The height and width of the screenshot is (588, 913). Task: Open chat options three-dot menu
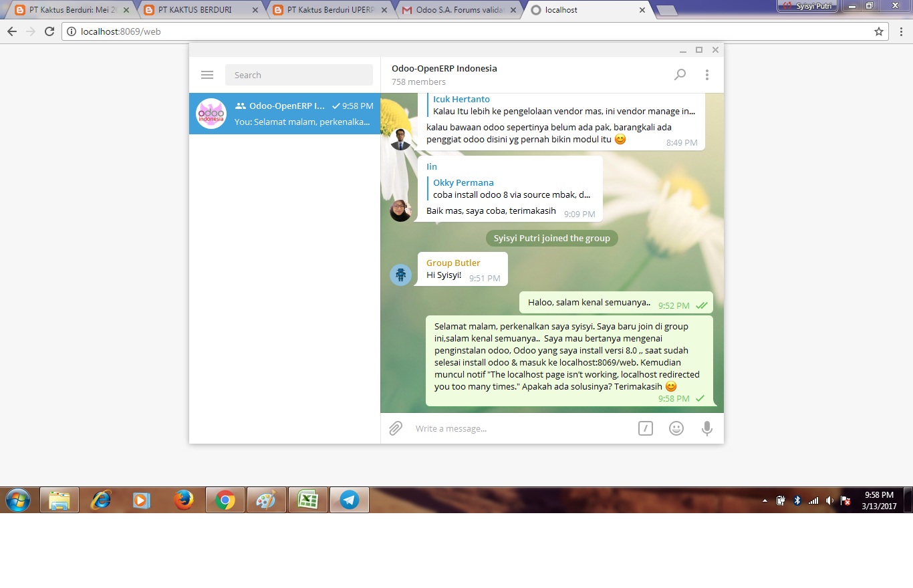pyautogui.click(x=707, y=75)
